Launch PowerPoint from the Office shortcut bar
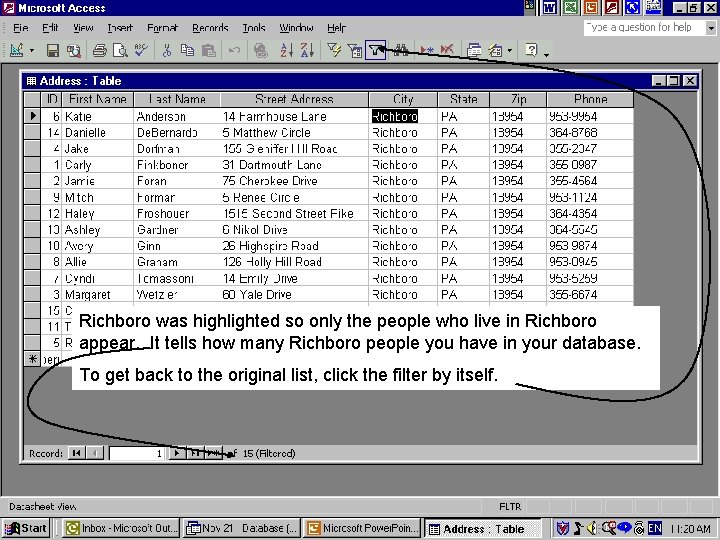This screenshot has width=720, height=540. 591,8
